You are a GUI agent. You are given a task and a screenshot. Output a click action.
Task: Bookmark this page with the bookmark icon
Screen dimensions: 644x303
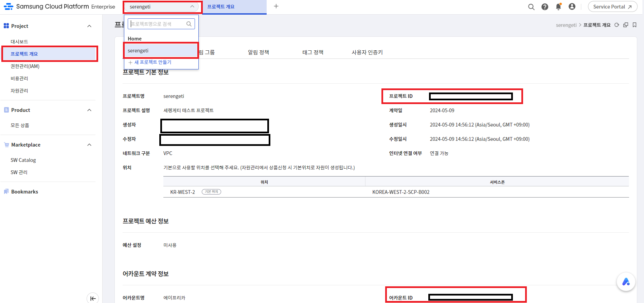pyautogui.click(x=634, y=25)
